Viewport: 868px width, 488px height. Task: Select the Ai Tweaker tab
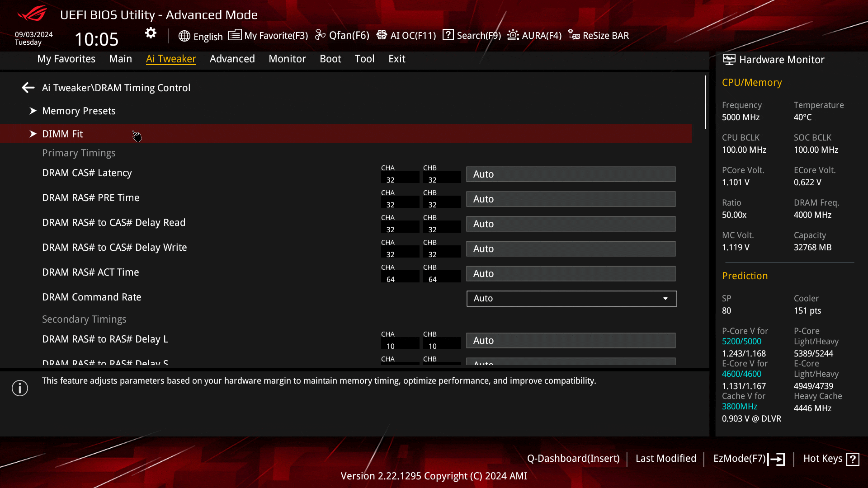pos(171,58)
